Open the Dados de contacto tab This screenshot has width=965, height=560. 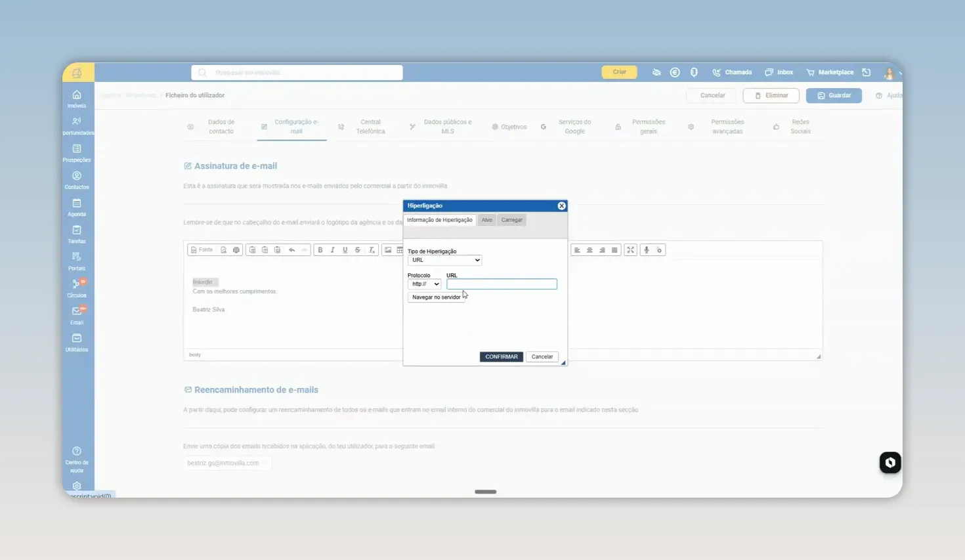(213, 127)
